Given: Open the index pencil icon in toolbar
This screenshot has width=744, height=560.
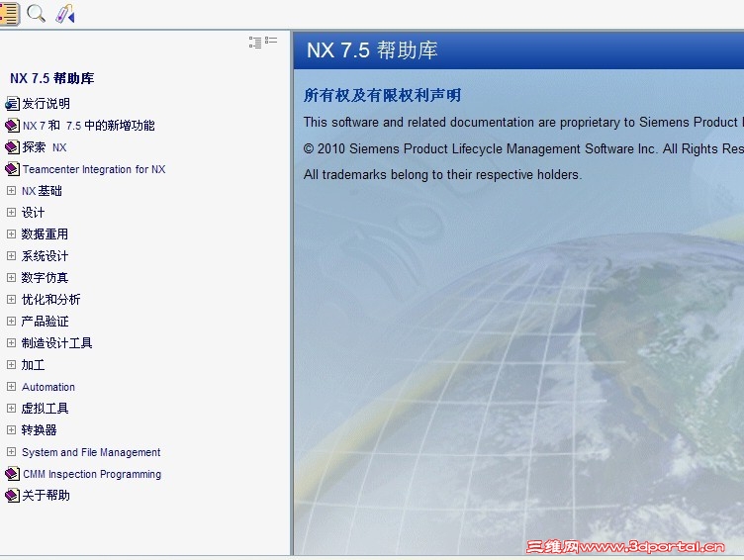Looking at the screenshot, I should (65, 14).
